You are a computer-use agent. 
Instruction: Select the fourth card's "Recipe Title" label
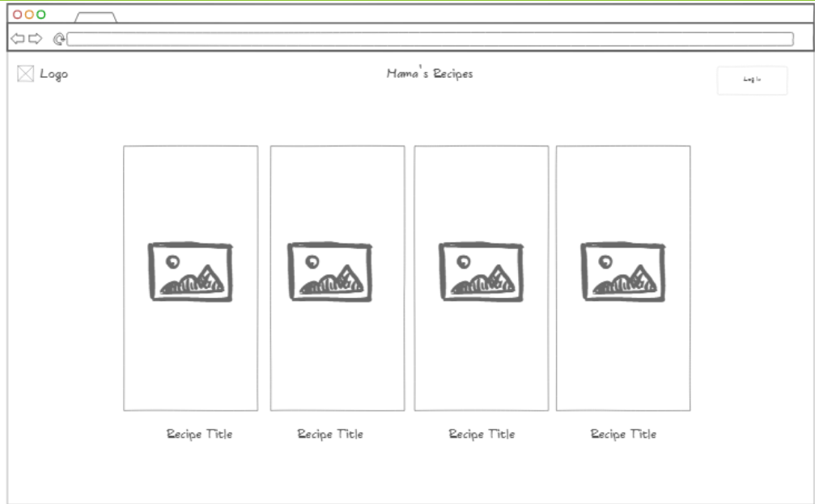pos(623,434)
